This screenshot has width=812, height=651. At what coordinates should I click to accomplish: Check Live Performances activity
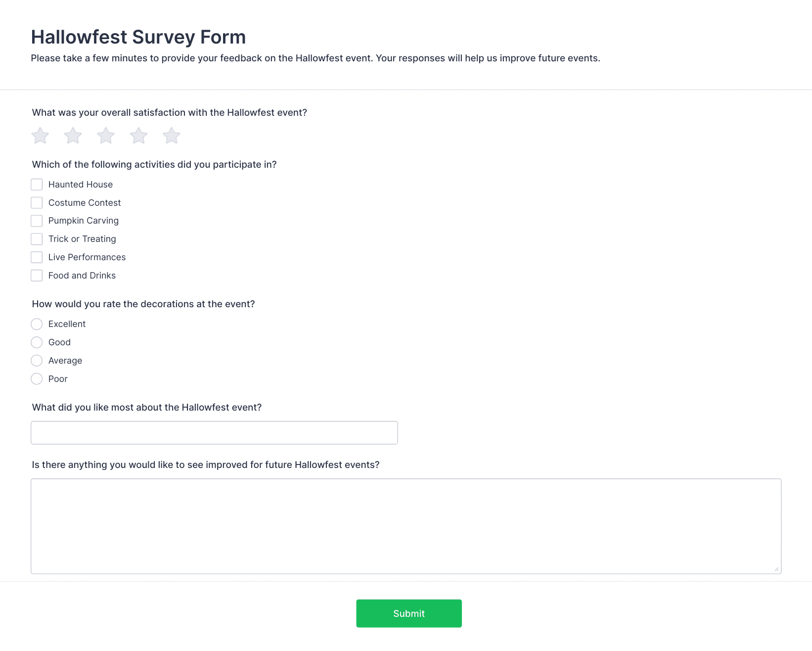(37, 257)
